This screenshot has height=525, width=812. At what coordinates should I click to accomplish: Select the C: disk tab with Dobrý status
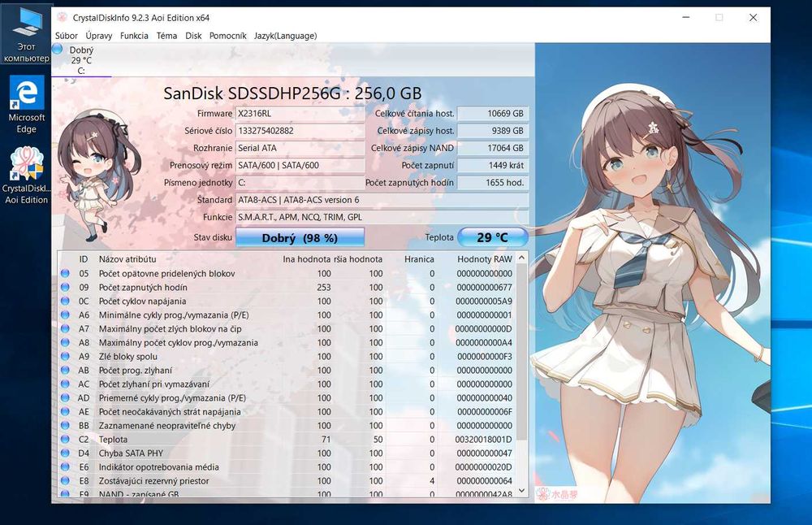[81, 59]
